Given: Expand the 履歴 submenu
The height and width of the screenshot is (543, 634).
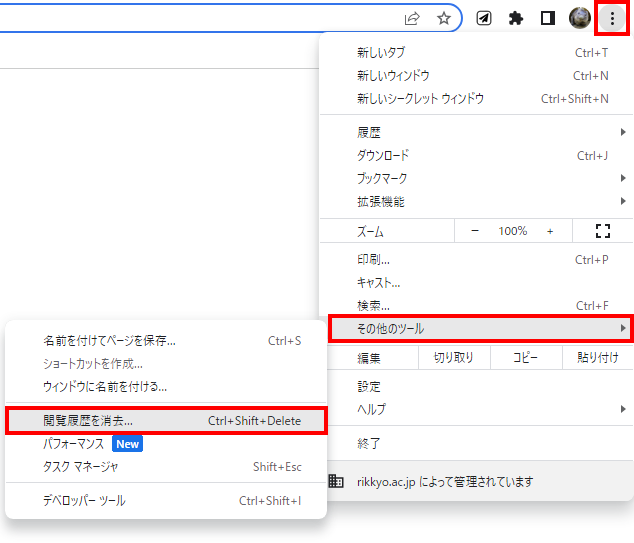Looking at the screenshot, I should pyautogui.click(x=477, y=132).
